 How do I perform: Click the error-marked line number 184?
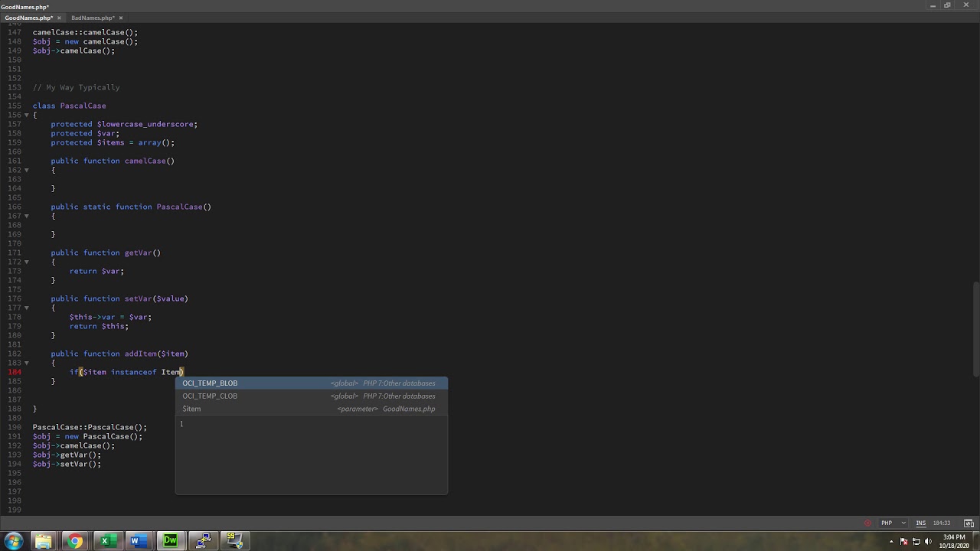[15, 372]
